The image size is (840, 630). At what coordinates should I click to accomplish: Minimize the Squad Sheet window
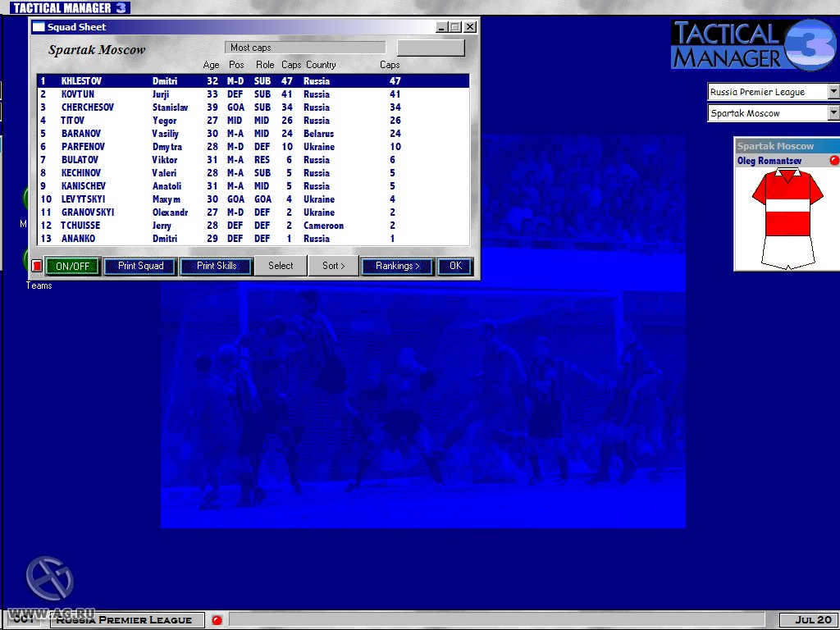pos(441,27)
